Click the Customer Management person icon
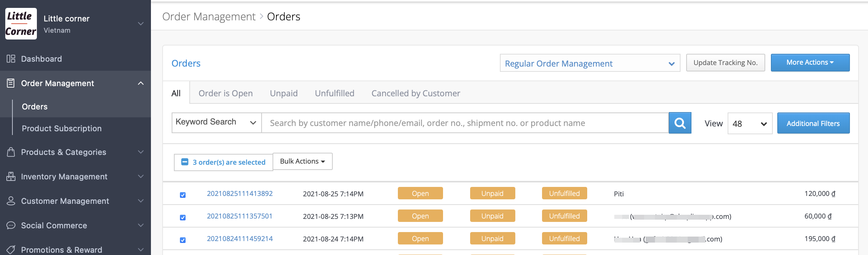The image size is (868, 255). (11, 201)
